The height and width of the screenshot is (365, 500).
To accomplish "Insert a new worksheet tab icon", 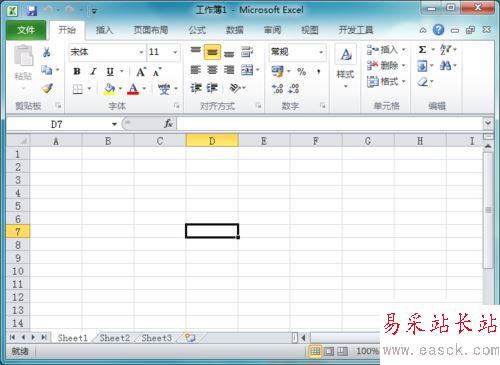I will pos(190,338).
